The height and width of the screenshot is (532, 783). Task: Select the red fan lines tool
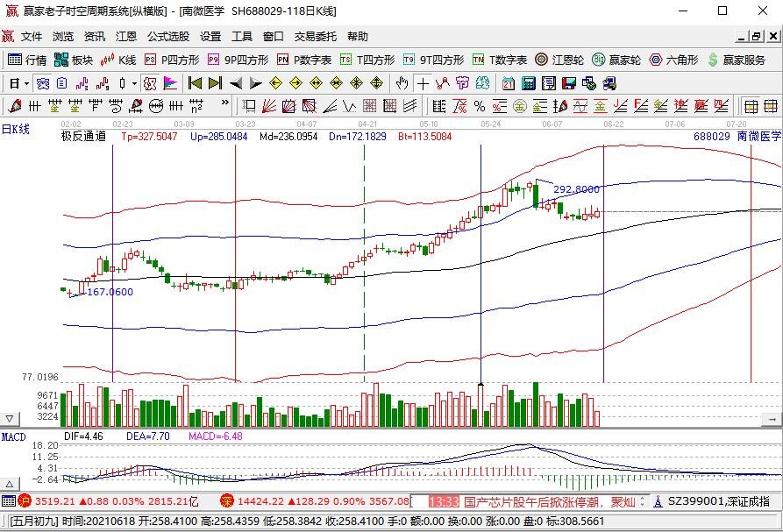269,106
